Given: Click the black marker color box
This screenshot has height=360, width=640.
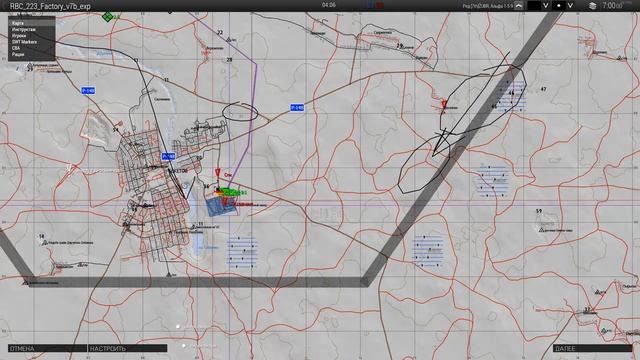Looking at the screenshot, I should [534, 6].
